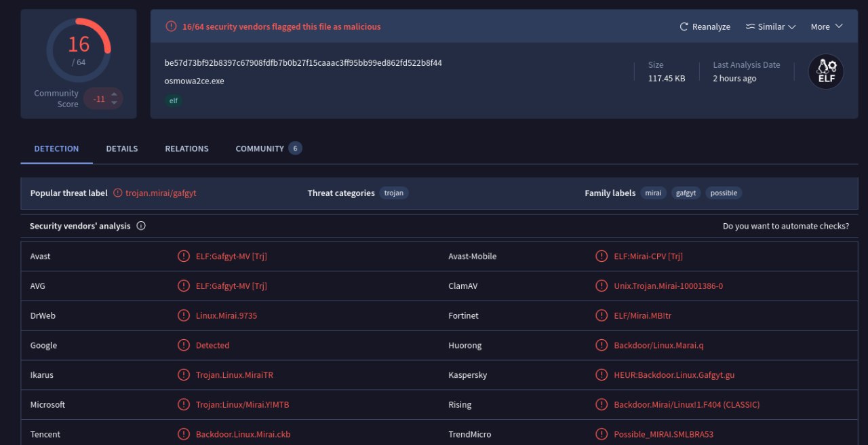This screenshot has width=868, height=445.
Task: Click the alert icon in the TrendMicro row
Action: [x=601, y=434]
